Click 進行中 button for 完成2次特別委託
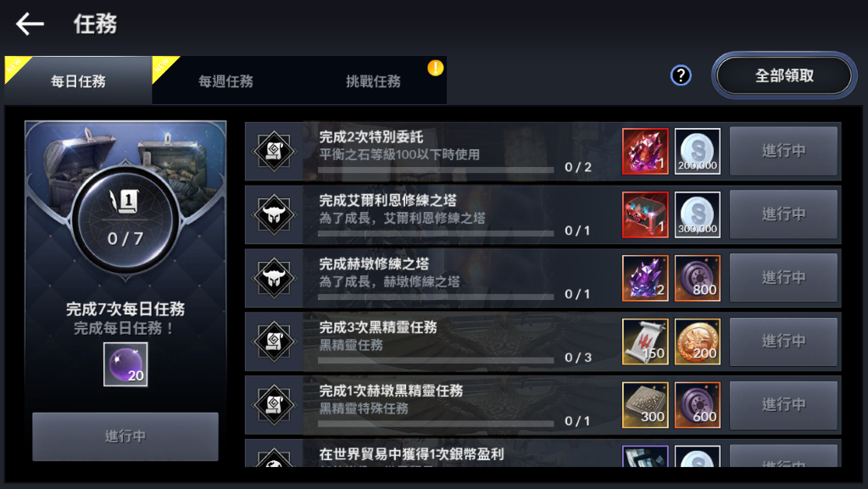Image resolution: width=868 pixels, height=489 pixels. pyautogui.click(x=783, y=151)
